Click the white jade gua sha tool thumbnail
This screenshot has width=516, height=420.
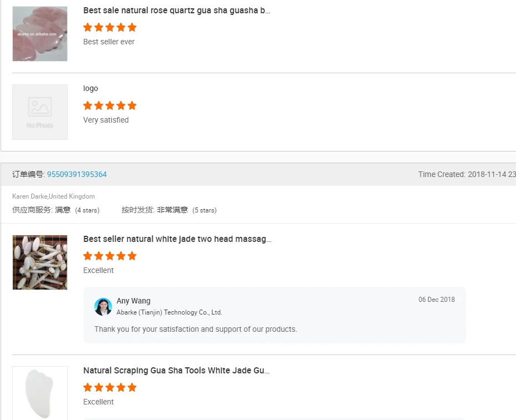[x=40, y=392]
